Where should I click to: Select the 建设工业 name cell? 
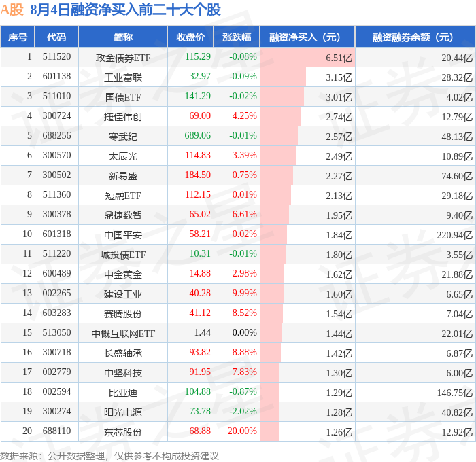pyautogui.click(x=123, y=294)
